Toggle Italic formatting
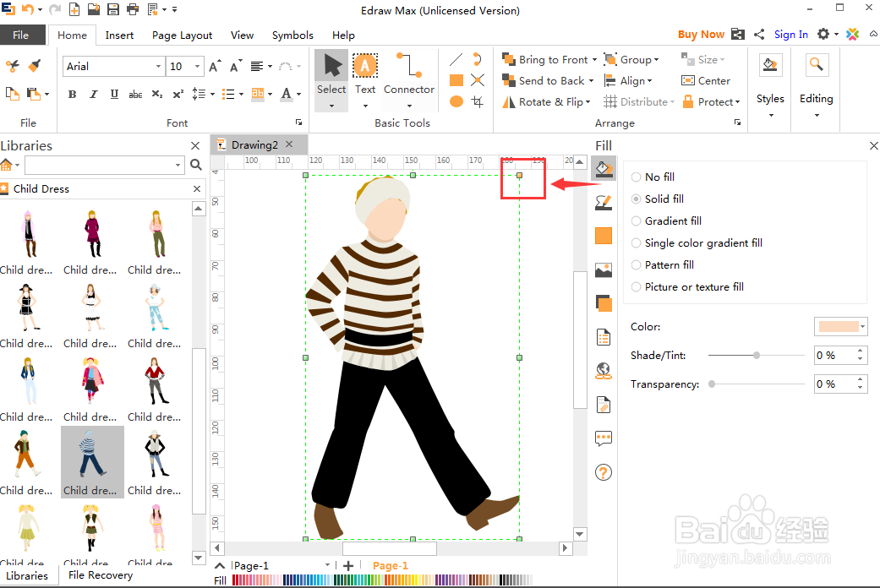The image size is (880, 588). click(93, 95)
